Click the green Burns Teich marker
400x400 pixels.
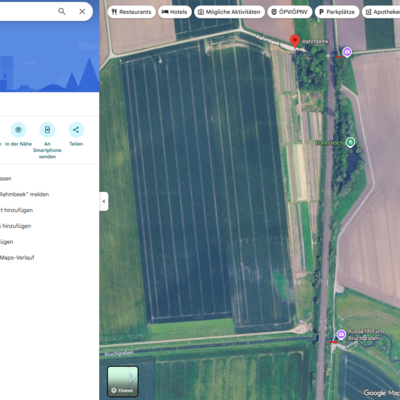coord(350,142)
